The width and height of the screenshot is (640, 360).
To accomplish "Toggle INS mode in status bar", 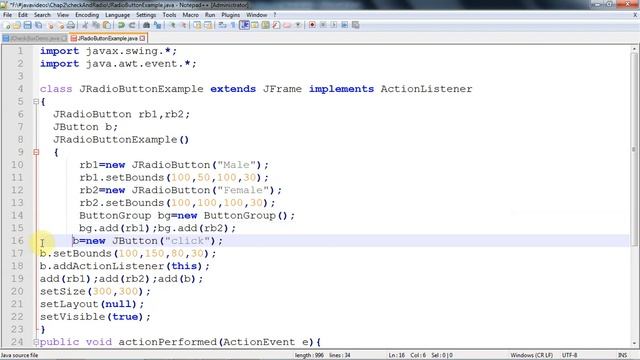I will [622, 355].
